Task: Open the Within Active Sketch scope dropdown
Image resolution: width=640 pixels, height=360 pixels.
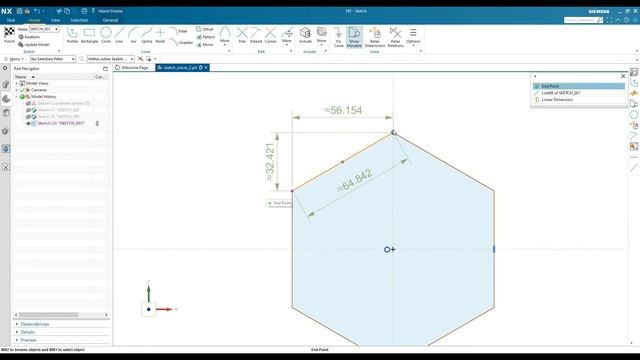Action: [x=110, y=59]
